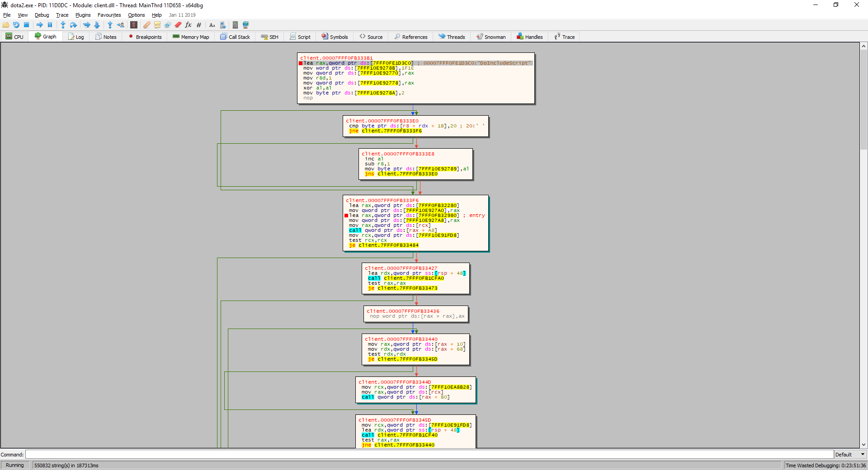Viewport: 868px width, 470px height.
Task: Switch to the Trace tab
Action: click(x=565, y=37)
